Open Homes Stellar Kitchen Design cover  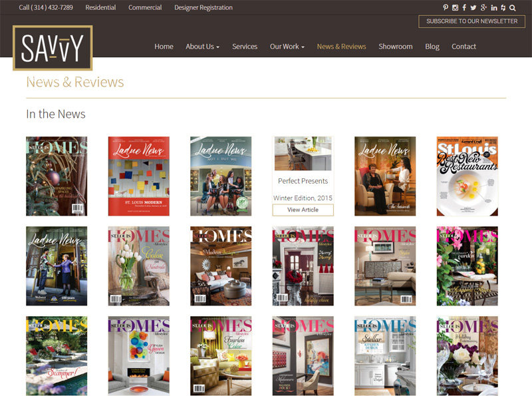[x=385, y=356]
